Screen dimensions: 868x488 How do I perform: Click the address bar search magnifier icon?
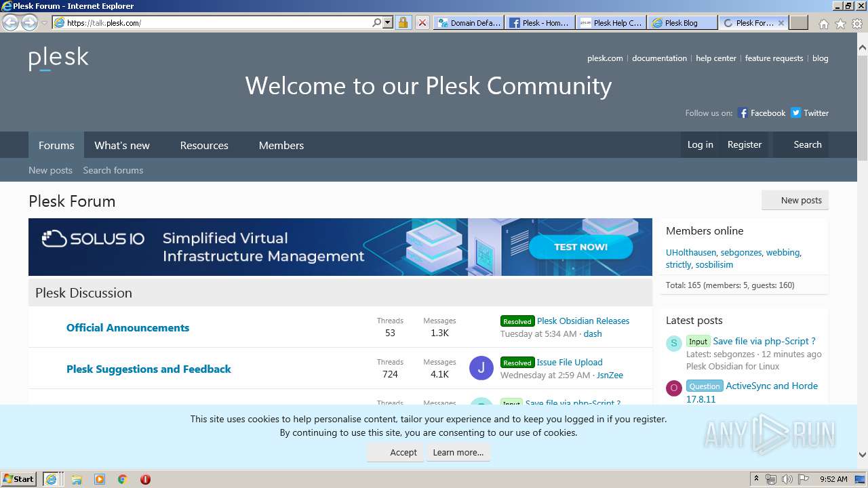[x=377, y=22]
